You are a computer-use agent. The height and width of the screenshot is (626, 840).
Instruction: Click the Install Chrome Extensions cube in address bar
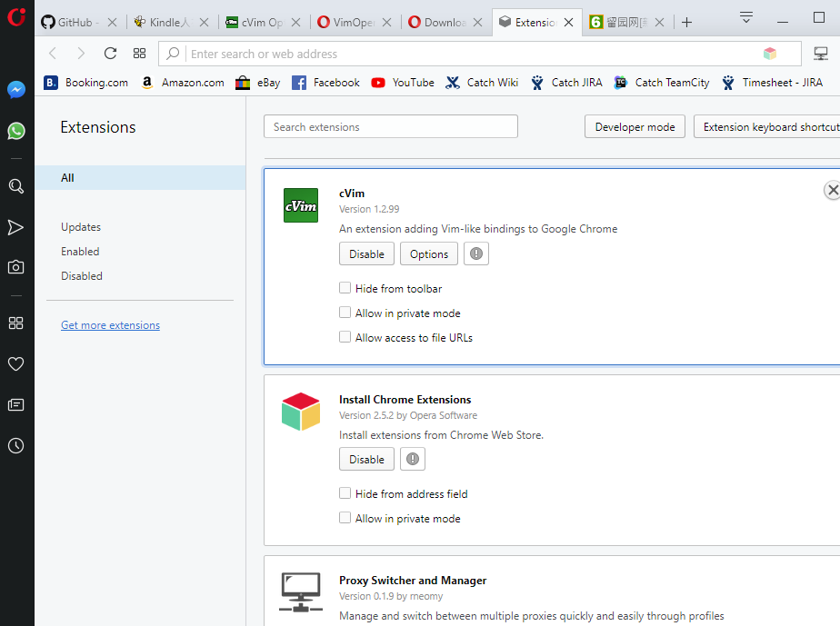[770, 53]
